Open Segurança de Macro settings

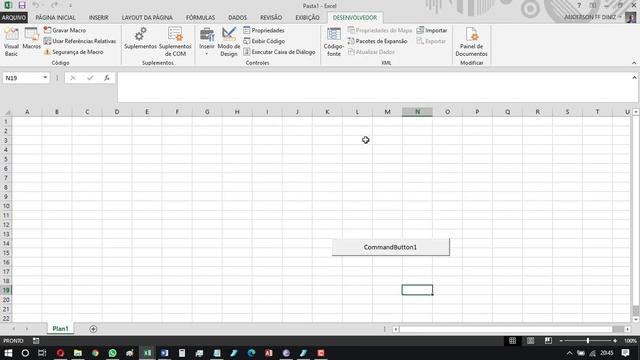(x=73, y=52)
